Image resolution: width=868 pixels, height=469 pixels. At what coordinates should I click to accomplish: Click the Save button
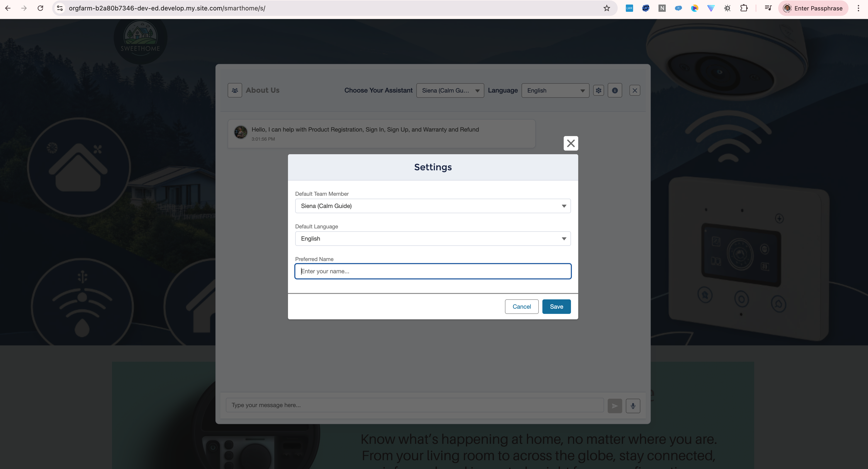tap(556, 307)
